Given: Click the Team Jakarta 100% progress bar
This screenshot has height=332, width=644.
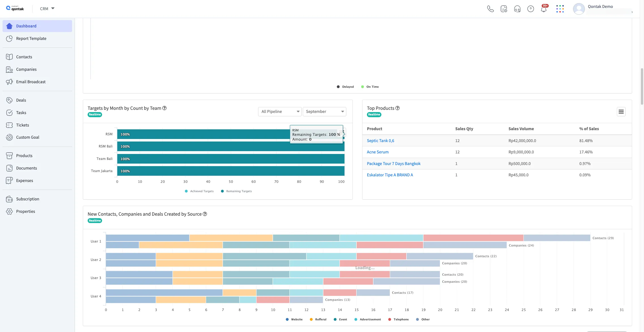Looking at the screenshot, I should point(230,171).
